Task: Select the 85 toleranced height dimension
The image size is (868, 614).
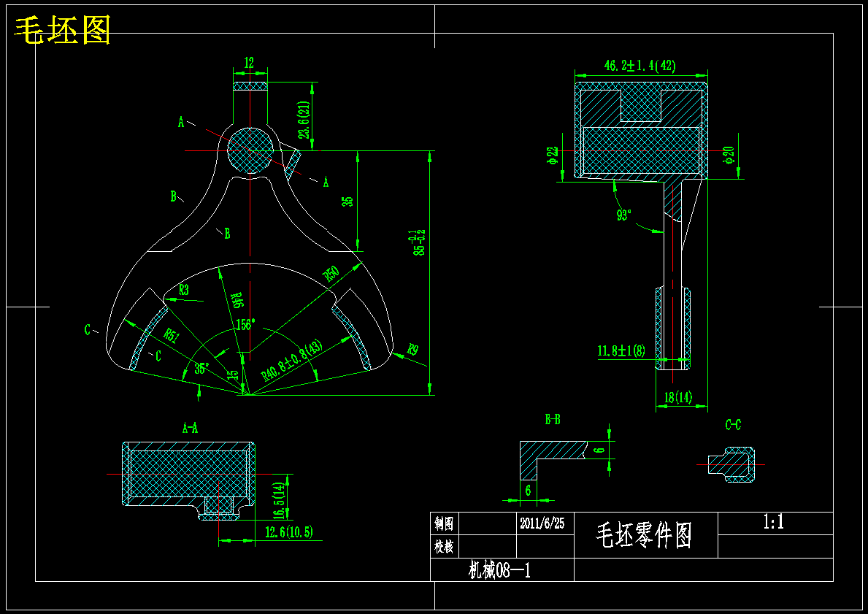Action: [x=418, y=242]
